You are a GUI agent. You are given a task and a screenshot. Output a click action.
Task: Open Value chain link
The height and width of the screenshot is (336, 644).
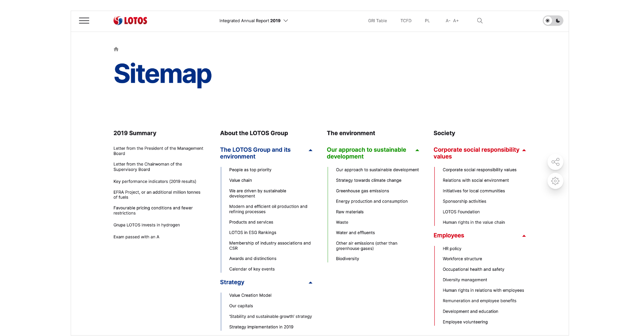pos(241,180)
